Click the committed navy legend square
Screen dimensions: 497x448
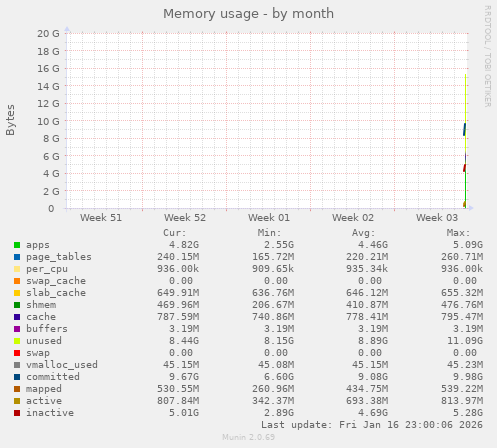(x=17, y=377)
